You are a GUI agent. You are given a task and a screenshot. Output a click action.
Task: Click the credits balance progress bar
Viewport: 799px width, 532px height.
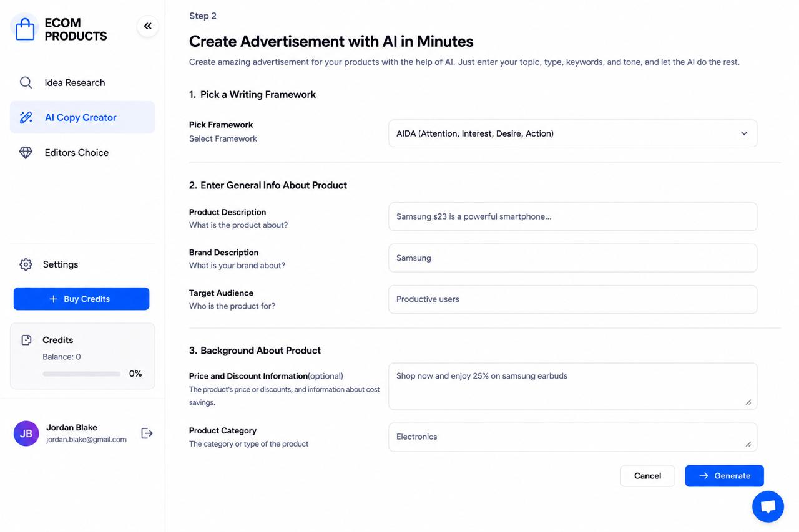tap(81, 374)
